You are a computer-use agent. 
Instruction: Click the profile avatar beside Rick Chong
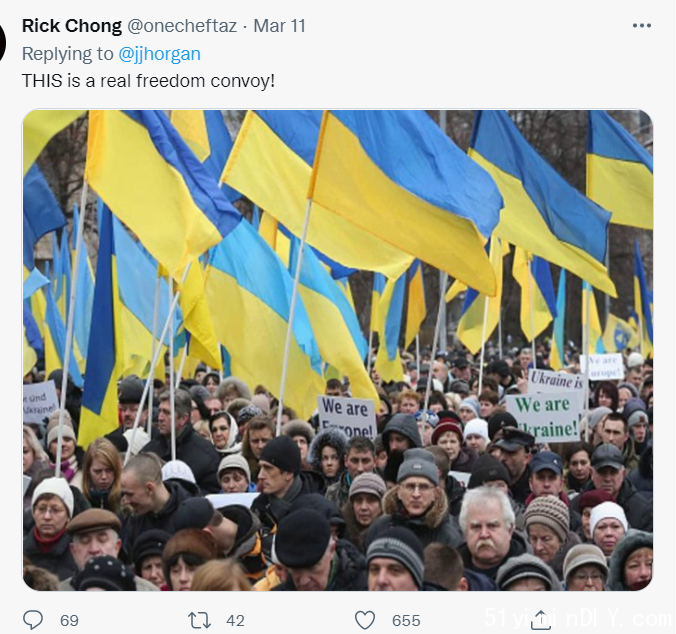(x=2, y=42)
